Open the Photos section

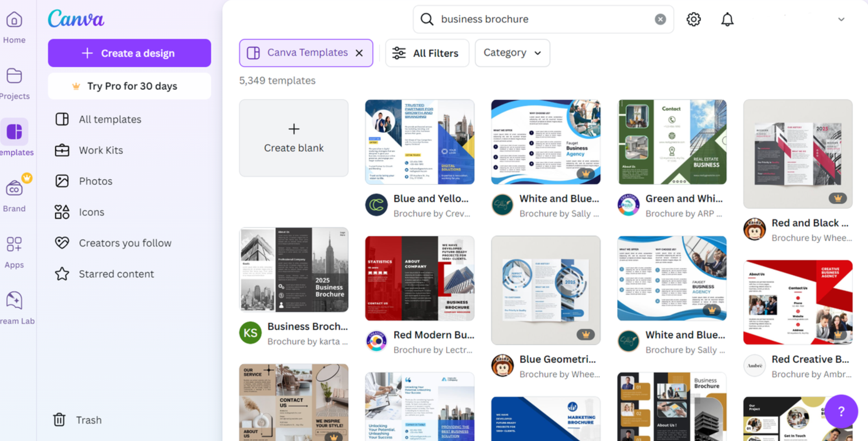[x=95, y=181]
